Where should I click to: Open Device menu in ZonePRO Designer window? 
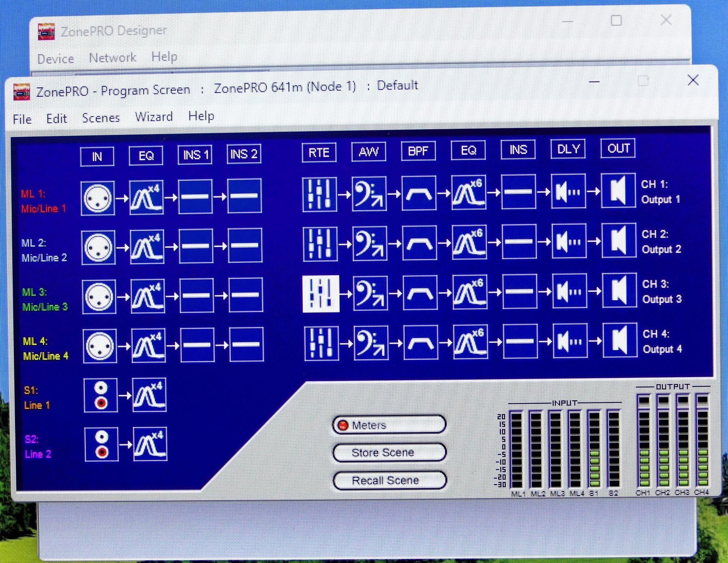[55, 59]
